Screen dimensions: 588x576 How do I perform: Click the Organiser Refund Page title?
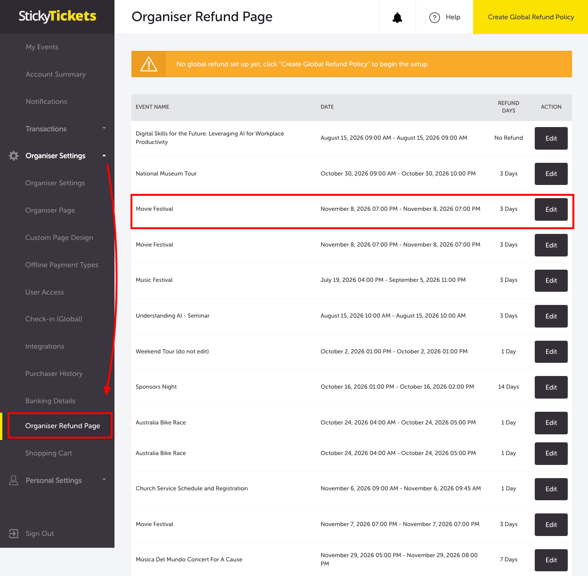tap(202, 17)
